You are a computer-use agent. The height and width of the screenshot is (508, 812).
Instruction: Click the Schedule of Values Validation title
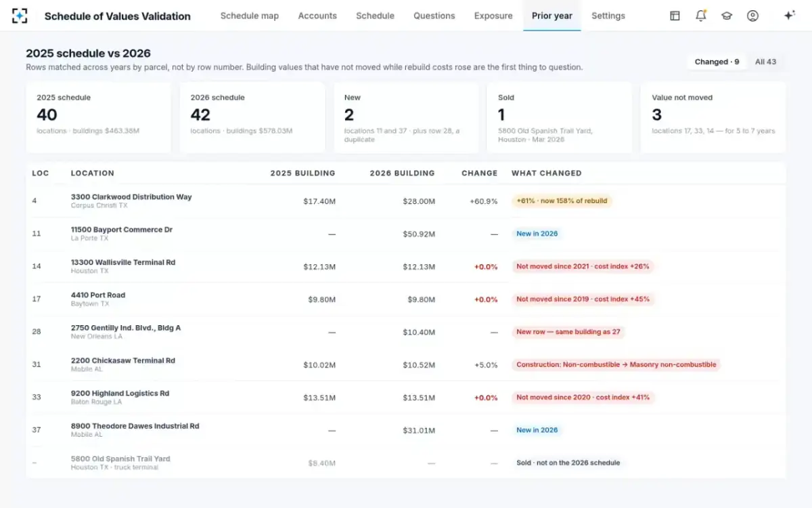(118, 16)
